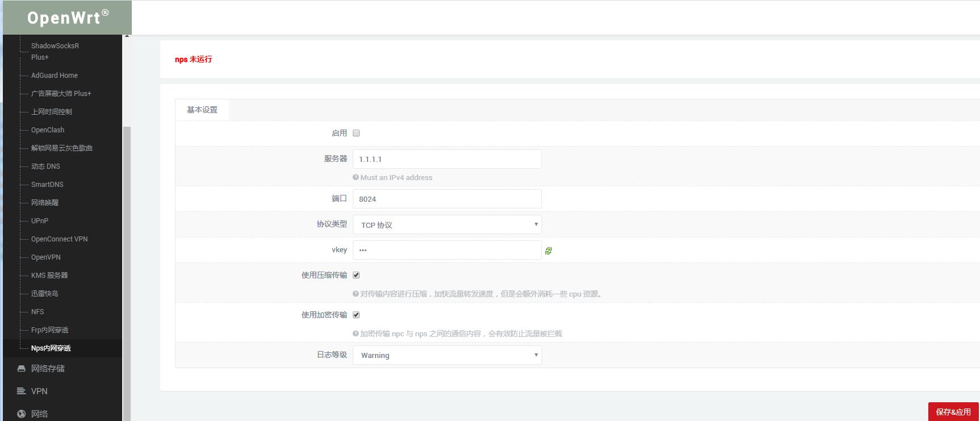Uncheck the 使用压缩传输 checkbox

(x=356, y=275)
